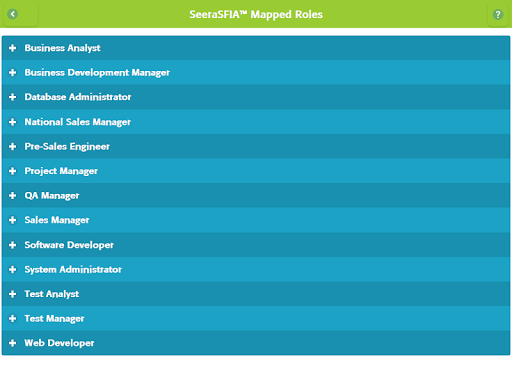Open the Sales Manager role section
This screenshot has height=384, width=512.
[x=256, y=220]
